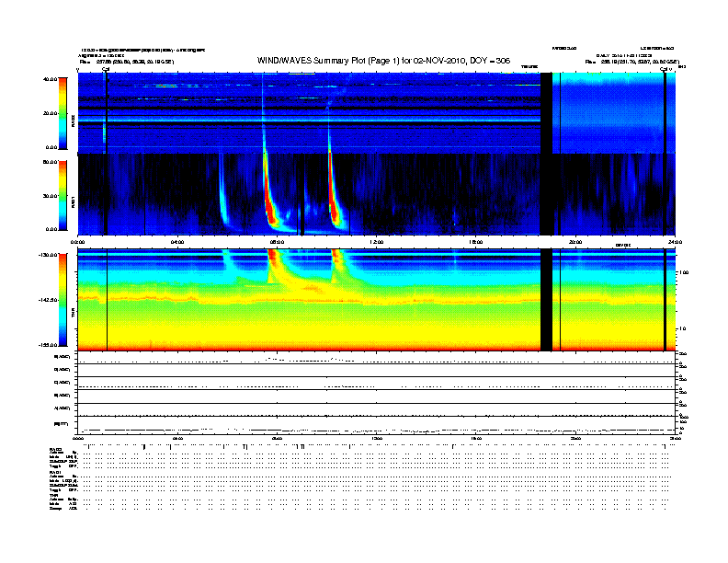This screenshot has height=563, width=728.
Task: Click the 00:00 tick below RAD1 panel
Action: click(x=77, y=242)
